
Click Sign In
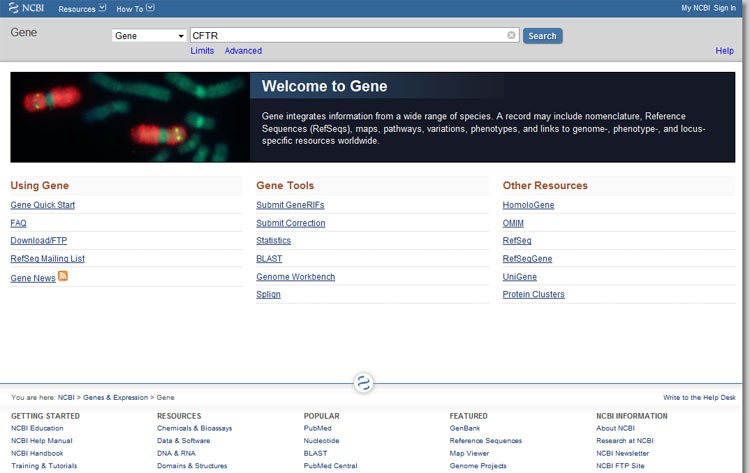[x=725, y=8]
